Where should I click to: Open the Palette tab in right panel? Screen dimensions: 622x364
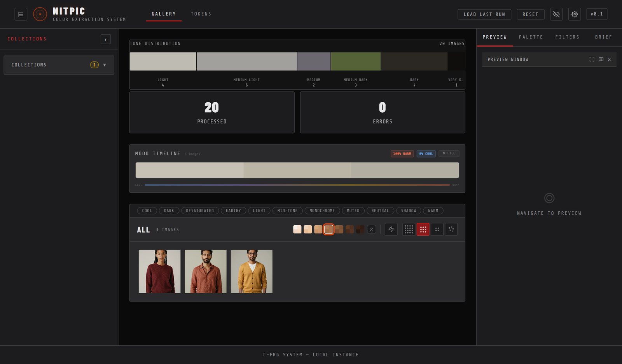click(x=531, y=37)
